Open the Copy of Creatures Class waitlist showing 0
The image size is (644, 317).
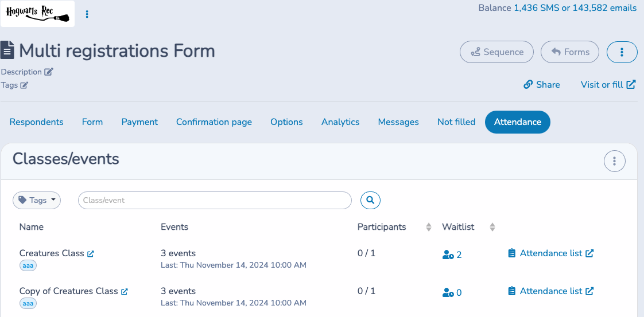click(452, 293)
